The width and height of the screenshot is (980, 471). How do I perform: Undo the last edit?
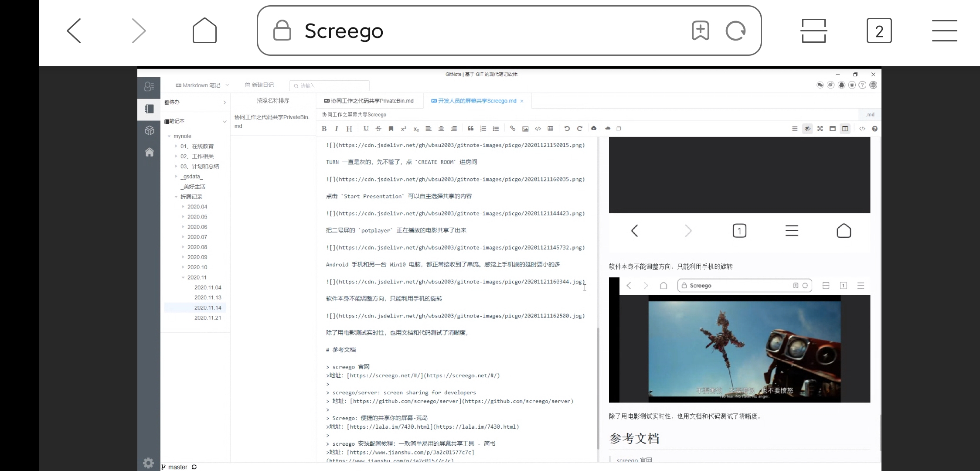(567, 129)
